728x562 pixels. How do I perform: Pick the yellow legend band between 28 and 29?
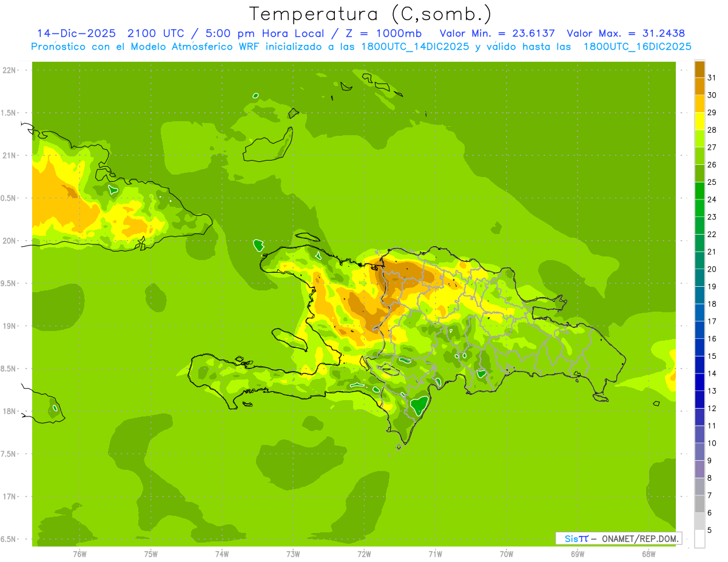(699, 121)
